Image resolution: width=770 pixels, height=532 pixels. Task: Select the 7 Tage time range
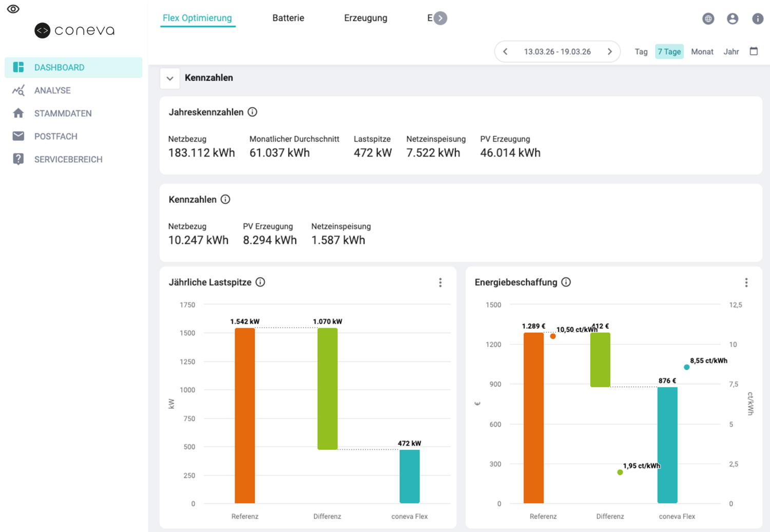669,51
